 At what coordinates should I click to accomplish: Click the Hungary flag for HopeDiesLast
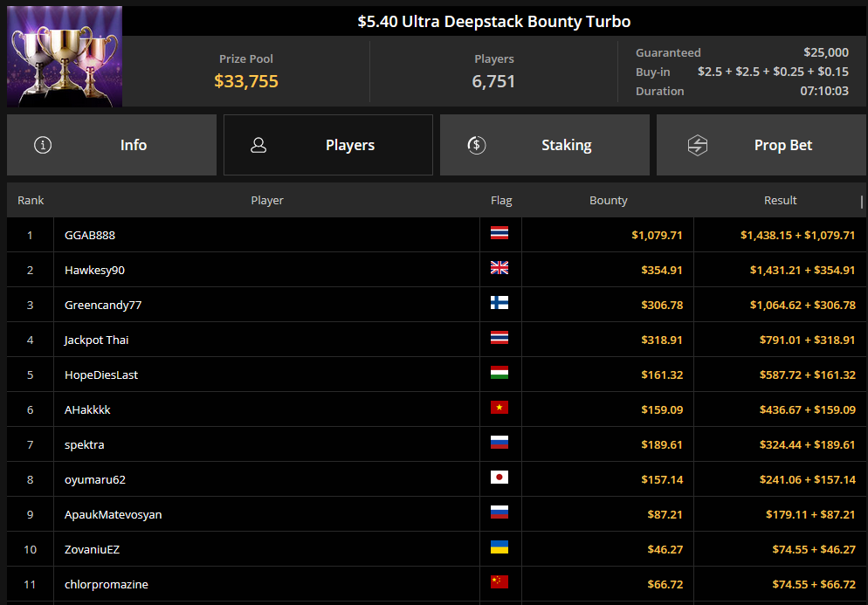click(499, 373)
